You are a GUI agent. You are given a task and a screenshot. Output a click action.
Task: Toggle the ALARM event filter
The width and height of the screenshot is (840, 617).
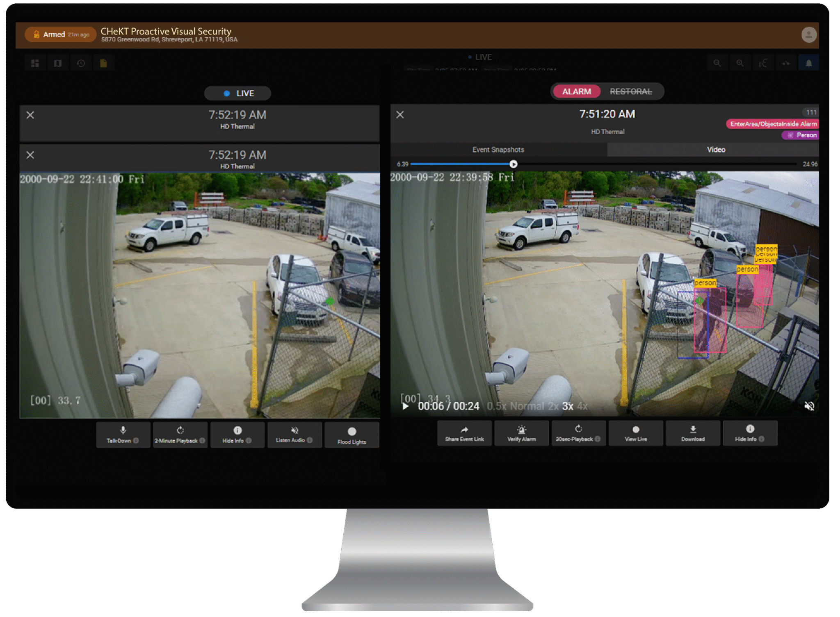[576, 91]
